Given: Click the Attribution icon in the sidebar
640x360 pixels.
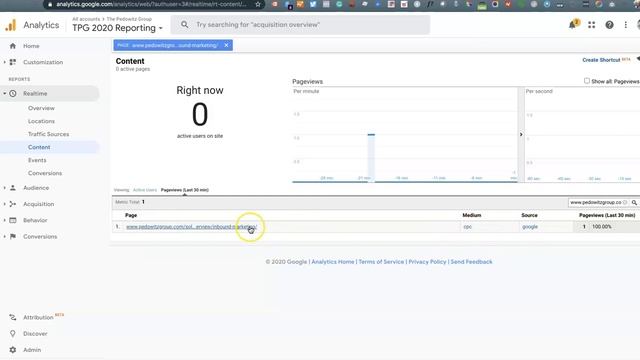Looking at the screenshot, I should 13,317.
